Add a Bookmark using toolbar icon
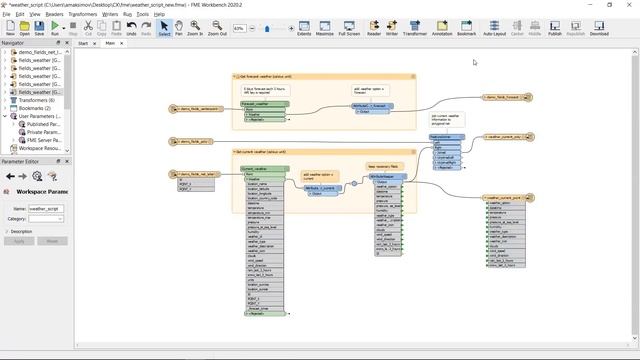 tap(467, 28)
